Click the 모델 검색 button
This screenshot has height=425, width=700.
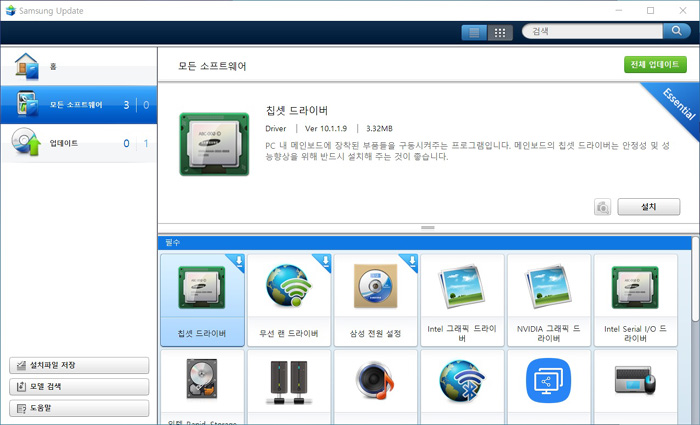79,387
